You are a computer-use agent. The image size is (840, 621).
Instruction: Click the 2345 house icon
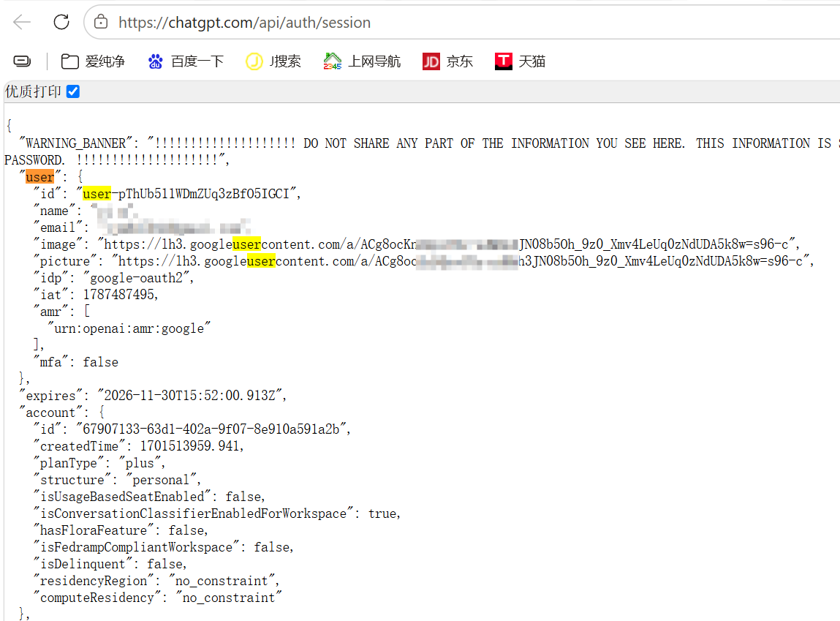332,61
